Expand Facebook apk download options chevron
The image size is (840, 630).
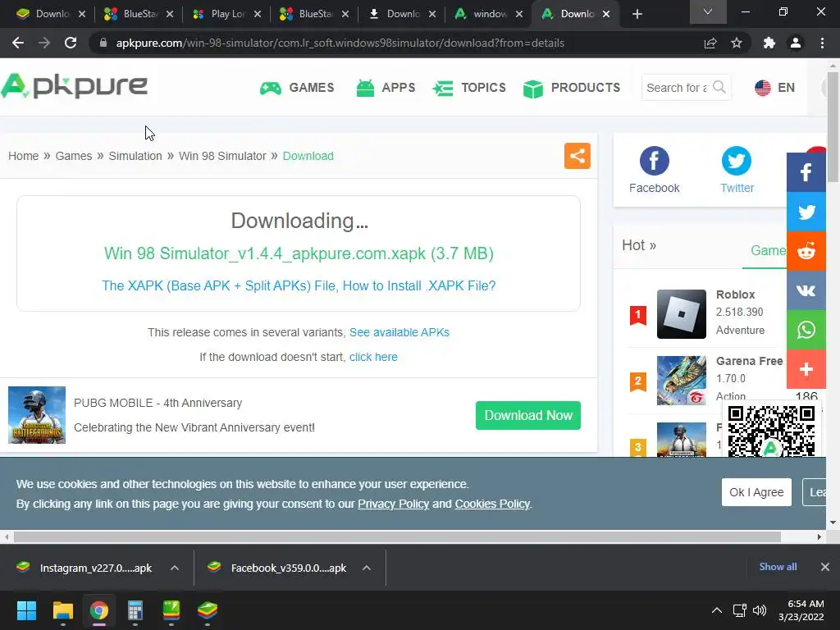click(x=367, y=568)
